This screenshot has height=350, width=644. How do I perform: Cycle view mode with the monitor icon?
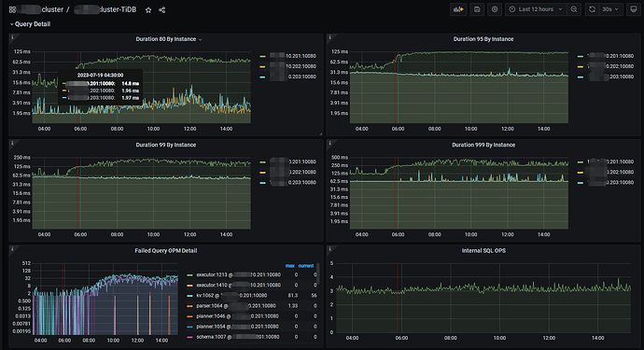point(634,9)
